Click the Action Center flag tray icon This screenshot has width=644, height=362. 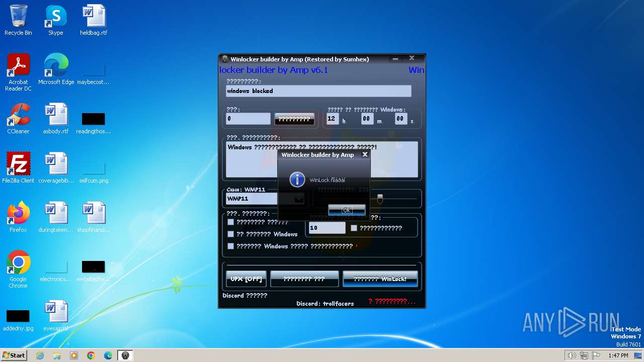tap(596, 355)
